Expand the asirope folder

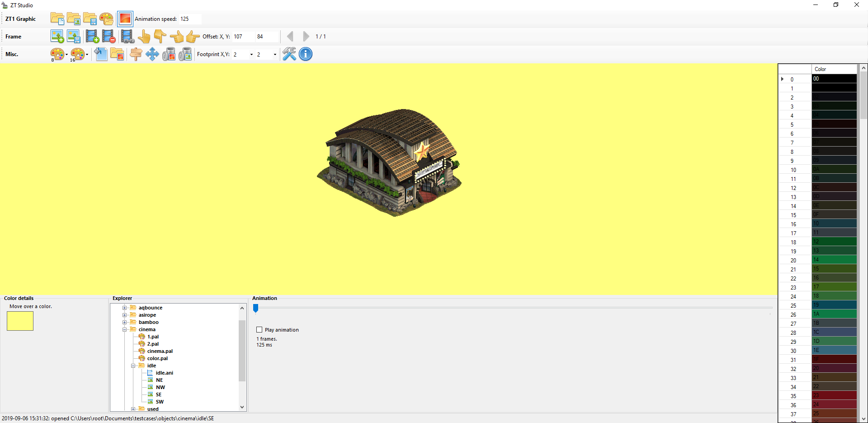(x=124, y=315)
